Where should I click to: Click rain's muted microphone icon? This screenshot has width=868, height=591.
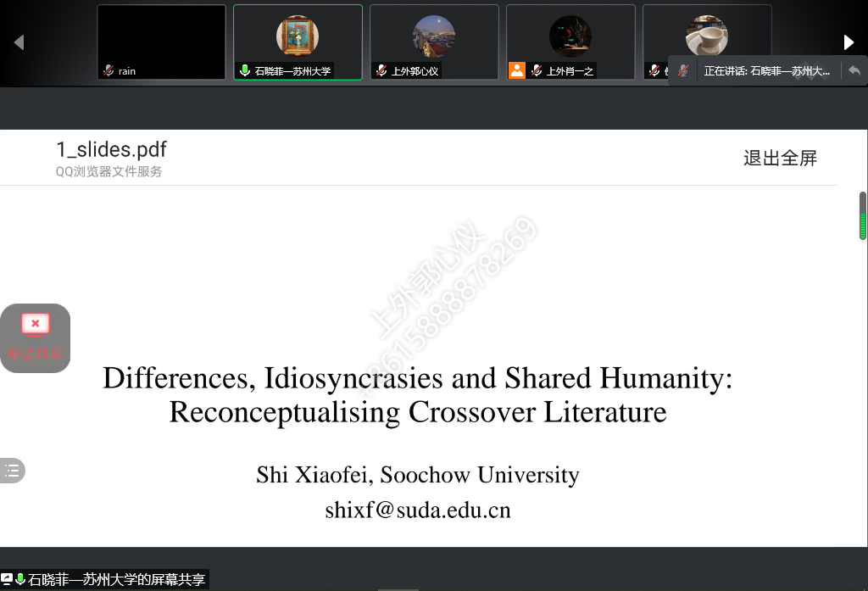108,71
